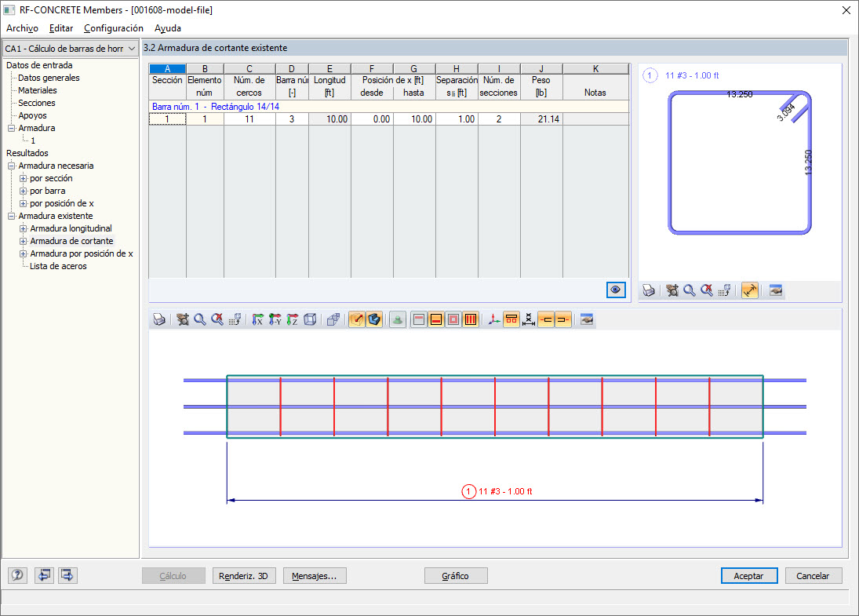
Task: Select 'Apoyos' in the navigator
Action: pos(32,115)
